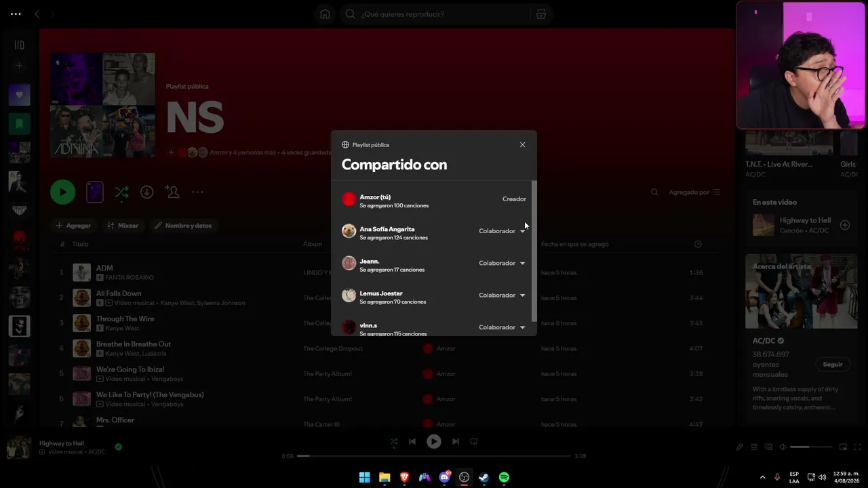This screenshot has height=488, width=868.
Task: Select the Lemus Joestar collaborator name
Action: (380, 293)
